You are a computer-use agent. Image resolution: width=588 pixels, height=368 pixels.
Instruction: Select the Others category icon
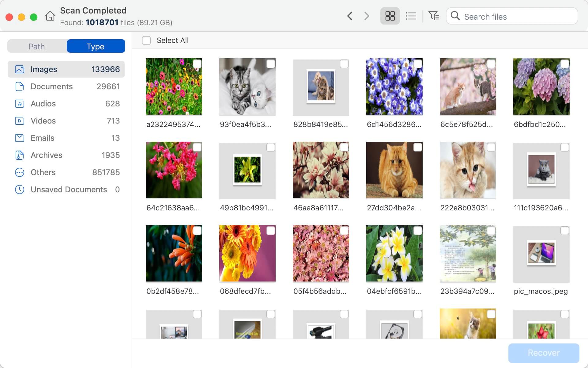[x=20, y=172]
